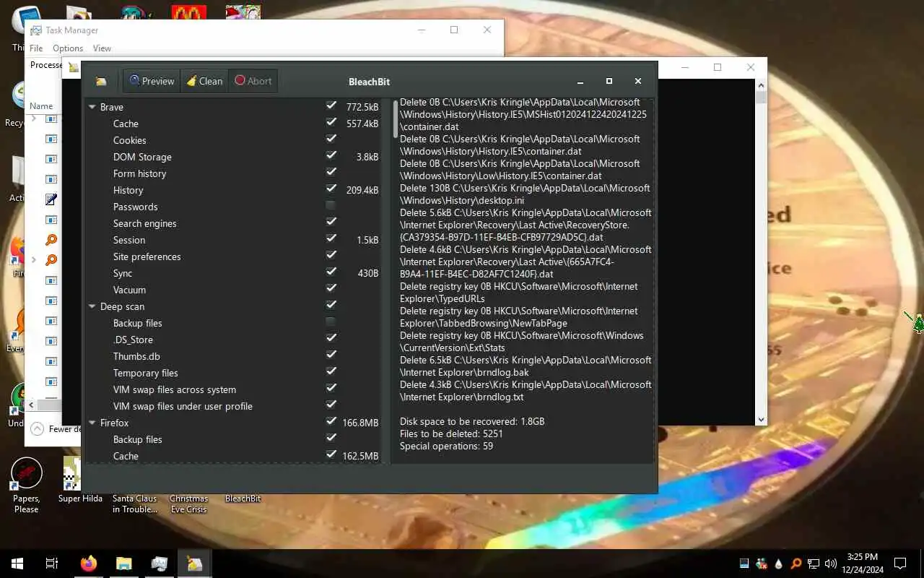Select the BleachBit desktop shortcut label

[x=243, y=499]
